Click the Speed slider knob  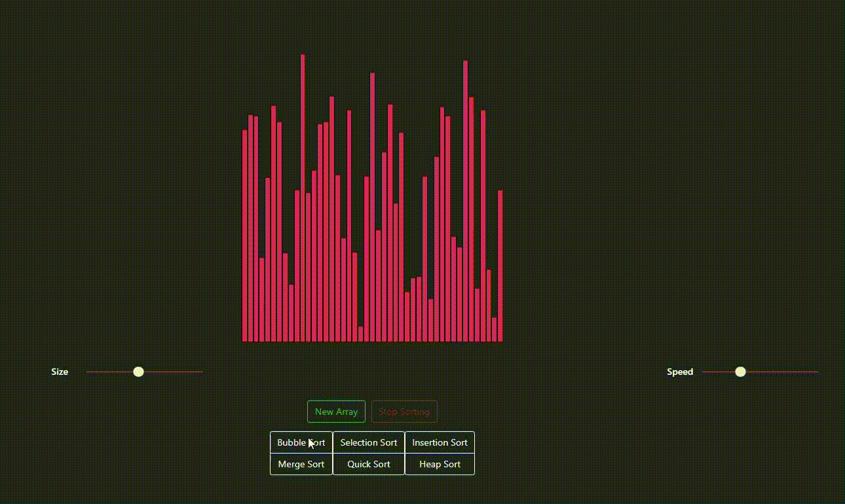[x=740, y=371]
